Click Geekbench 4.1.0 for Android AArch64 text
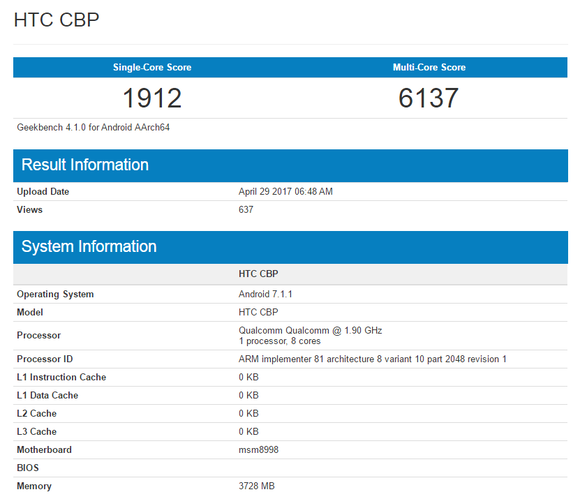The height and width of the screenshot is (499, 580). coord(93,127)
